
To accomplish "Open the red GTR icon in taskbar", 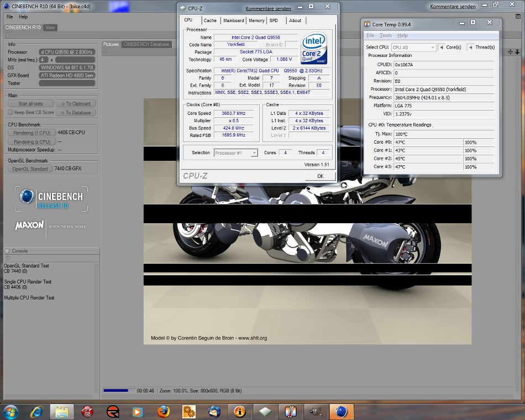I will (x=87, y=412).
